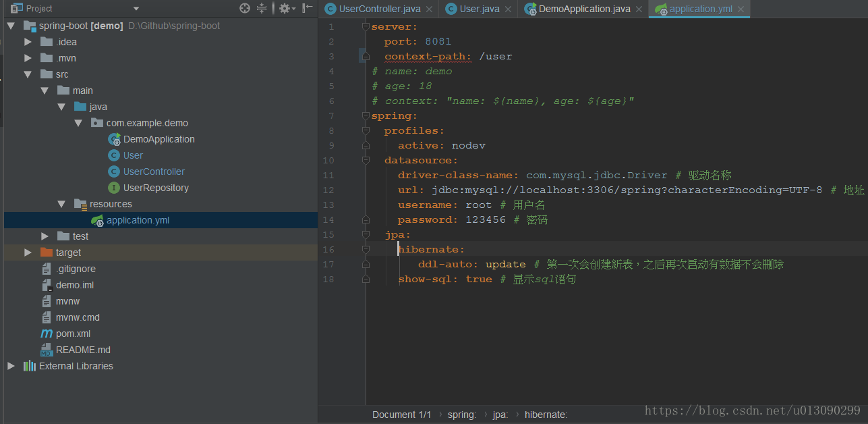Viewport: 868px width, 424px height.
Task: Click the External Libraries bar icon
Action: (x=30, y=366)
